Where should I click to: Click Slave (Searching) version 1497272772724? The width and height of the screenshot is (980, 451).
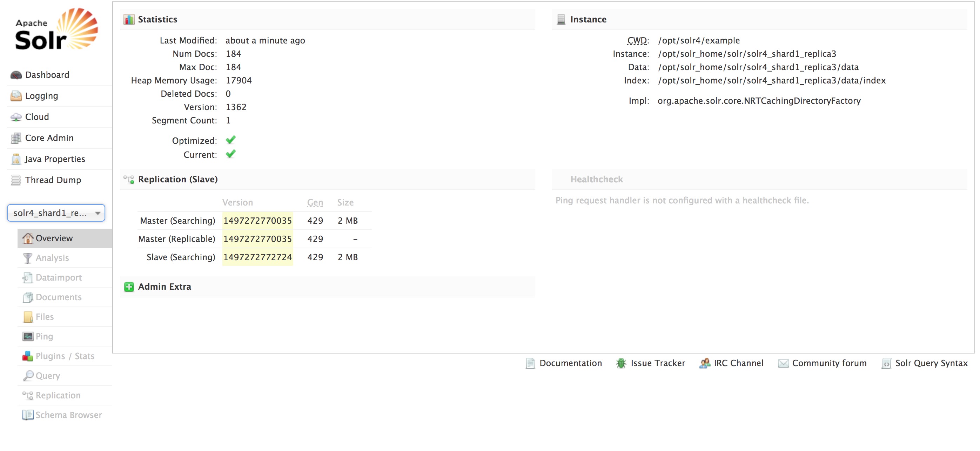(257, 257)
